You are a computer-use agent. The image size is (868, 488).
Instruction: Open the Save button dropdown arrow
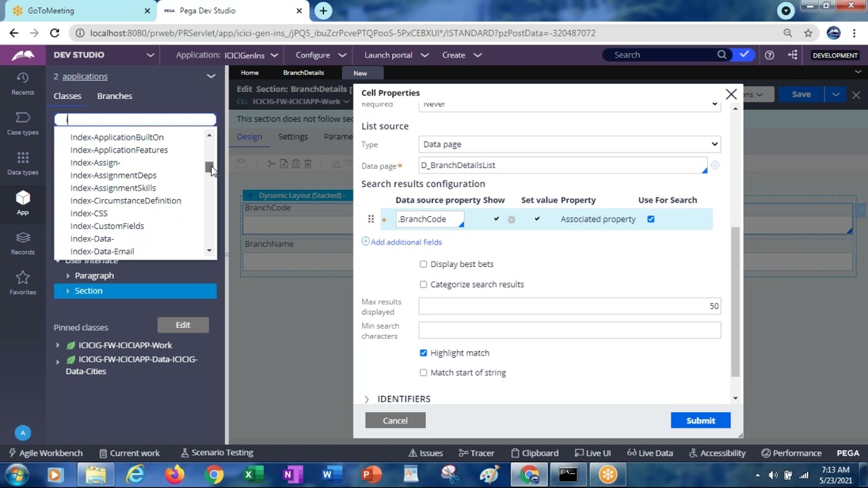[x=835, y=95]
